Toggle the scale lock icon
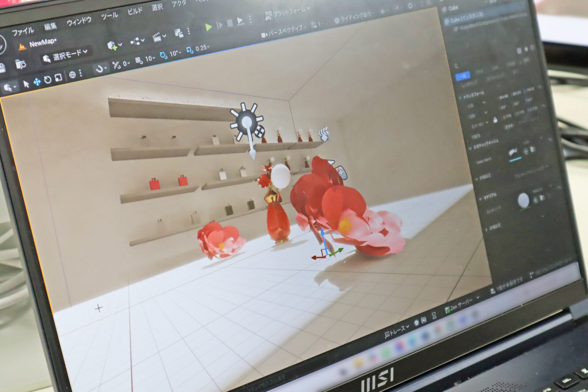Viewport: 588px width, 392px height. 495,120
